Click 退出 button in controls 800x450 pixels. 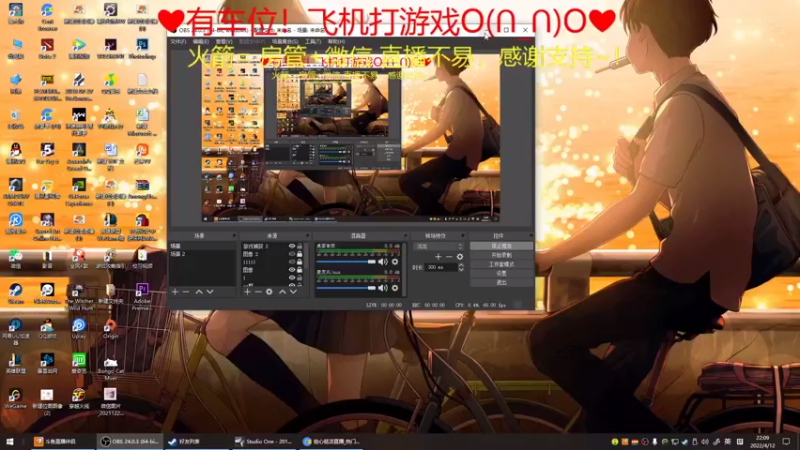click(501, 282)
